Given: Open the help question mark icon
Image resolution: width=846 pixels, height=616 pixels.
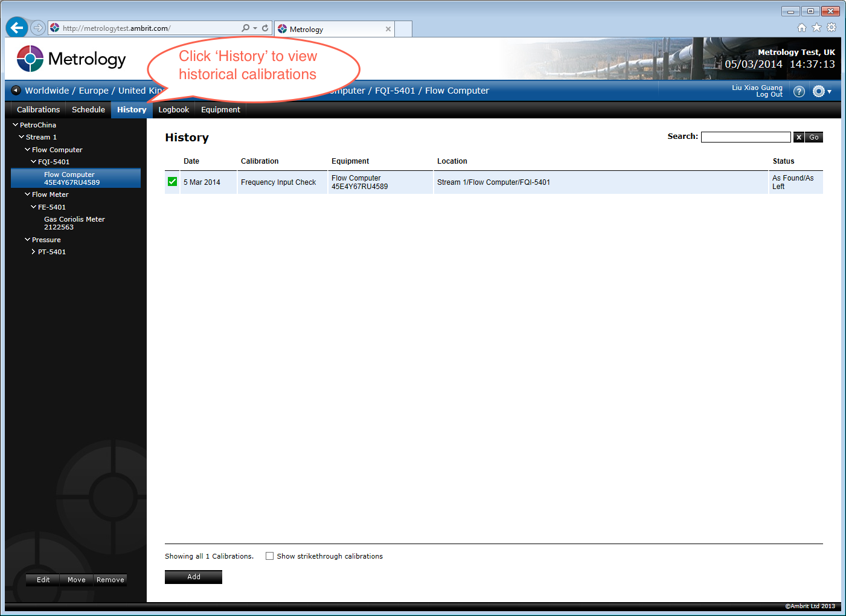Looking at the screenshot, I should (x=799, y=91).
